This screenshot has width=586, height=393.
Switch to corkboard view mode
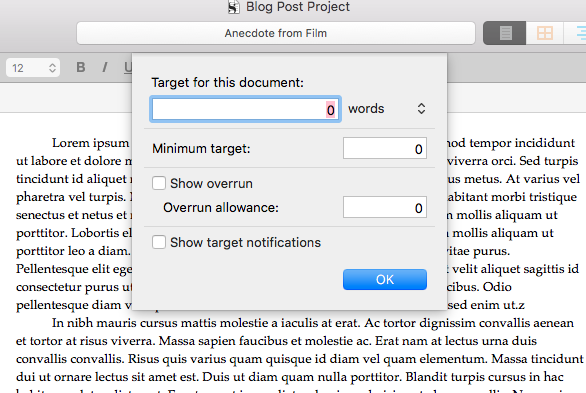[545, 33]
